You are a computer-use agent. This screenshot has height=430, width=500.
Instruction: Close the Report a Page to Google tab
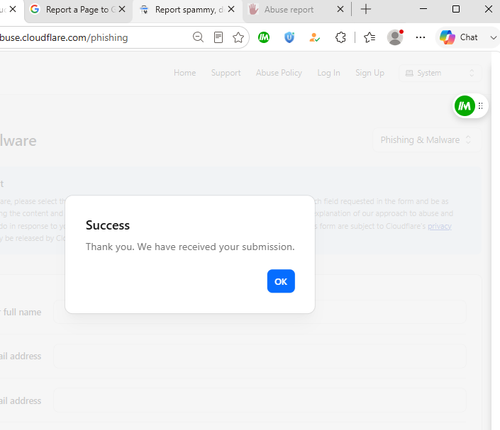coord(122,9)
